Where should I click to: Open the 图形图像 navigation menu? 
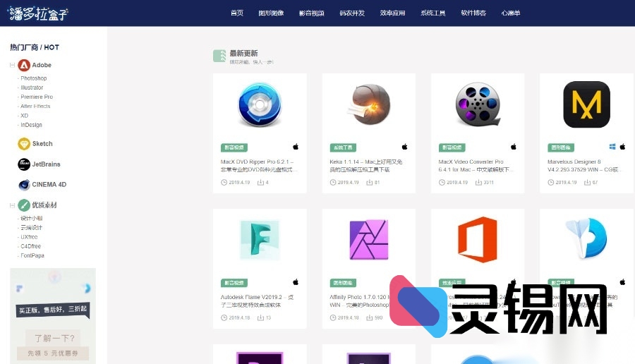(271, 13)
